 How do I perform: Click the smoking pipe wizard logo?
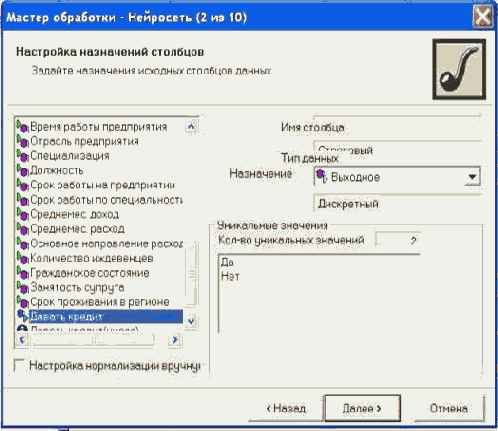(x=459, y=69)
